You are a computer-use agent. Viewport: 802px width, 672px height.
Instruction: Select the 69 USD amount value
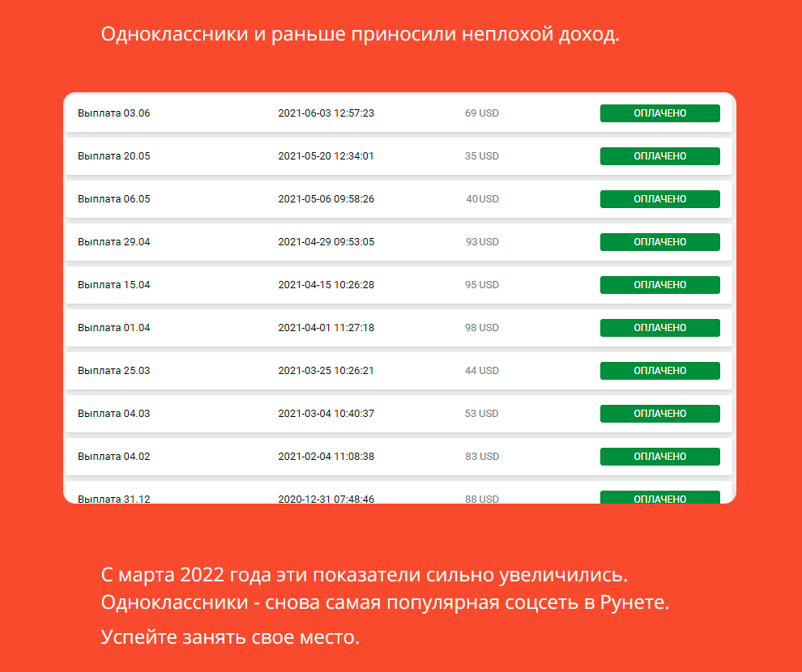coord(481,113)
